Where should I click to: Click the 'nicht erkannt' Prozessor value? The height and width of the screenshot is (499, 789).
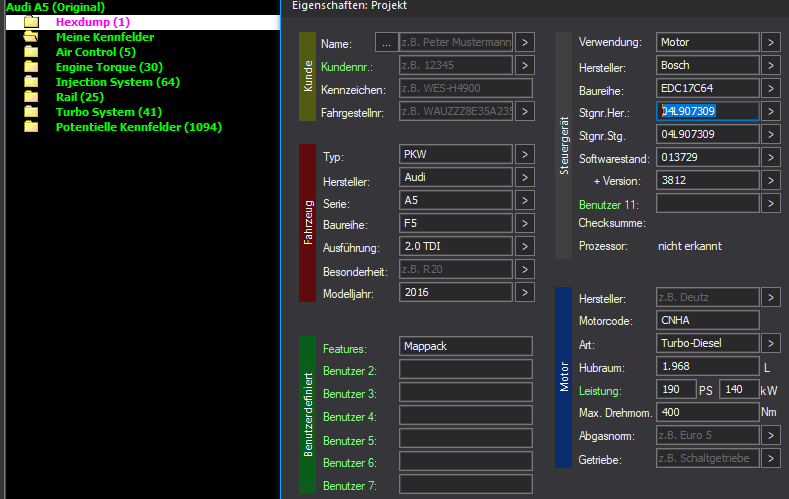coord(689,246)
